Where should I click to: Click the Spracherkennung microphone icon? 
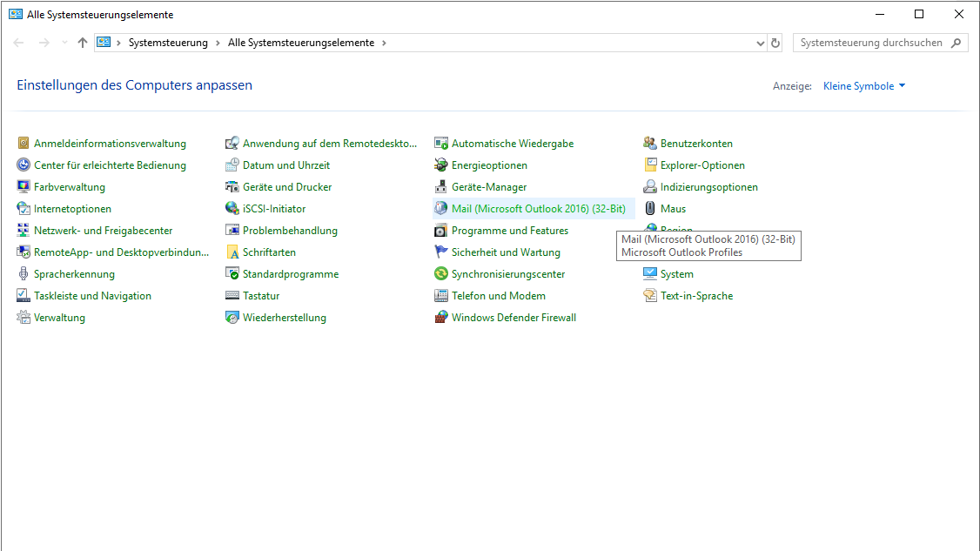pos(23,274)
